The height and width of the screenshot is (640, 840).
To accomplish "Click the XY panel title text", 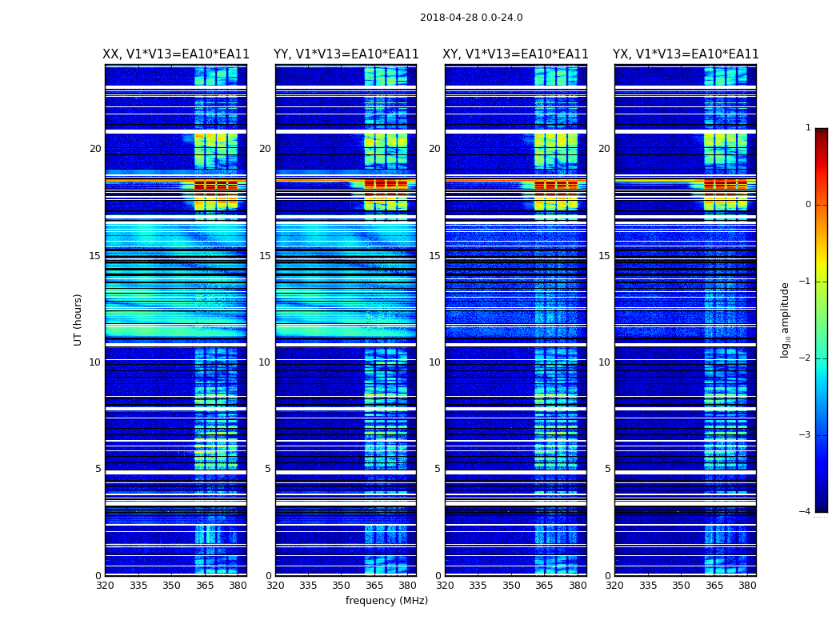I will 515,54.
